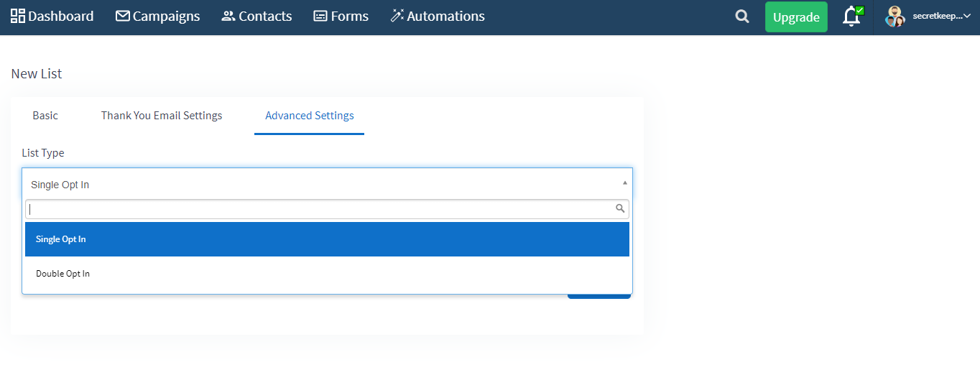
Task: Click the Contacts nav label
Action: (x=265, y=16)
